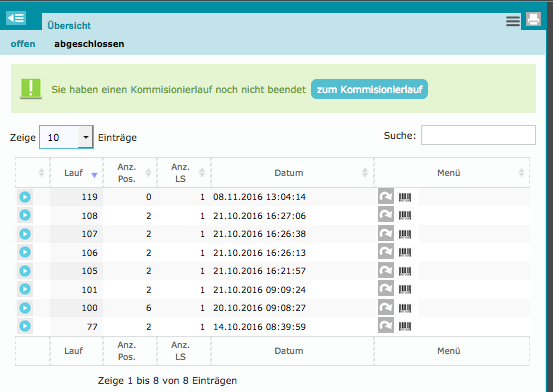
Task: Open the hamburger menu icon
Action: [x=513, y=21]
